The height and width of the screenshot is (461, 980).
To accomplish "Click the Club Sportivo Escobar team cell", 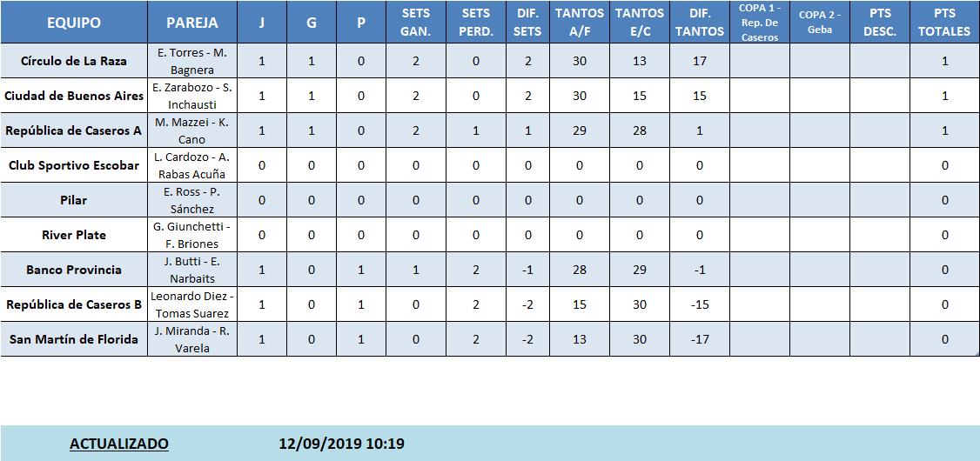I will point(74,165).
